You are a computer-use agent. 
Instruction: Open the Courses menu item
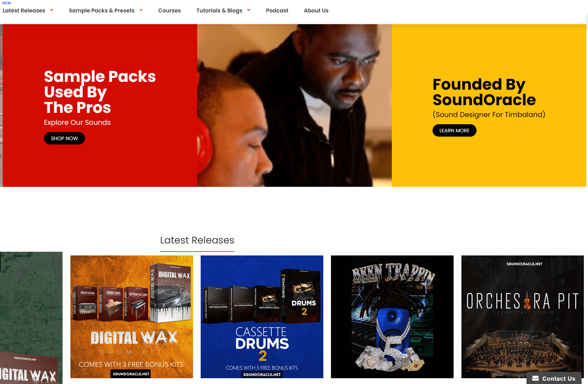click(170, 10)
